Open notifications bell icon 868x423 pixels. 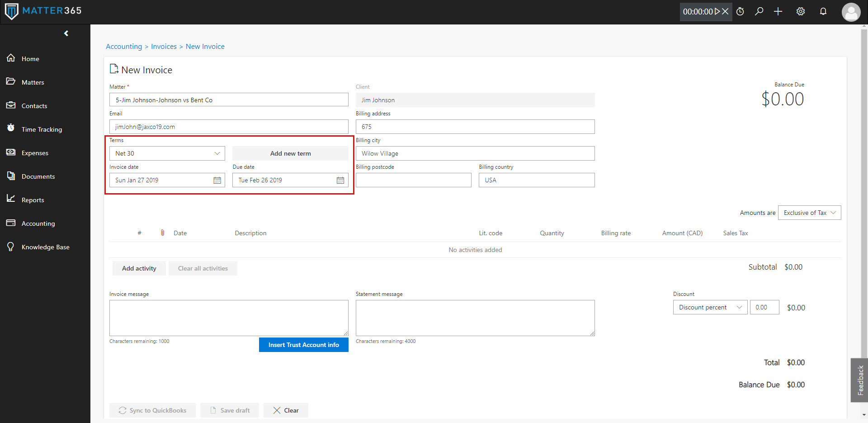coord(823,12)
